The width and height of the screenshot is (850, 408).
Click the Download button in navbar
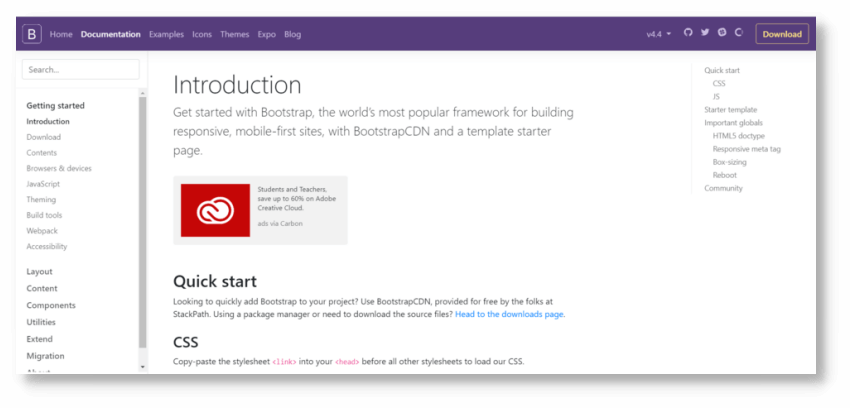[x=782, y=34]
